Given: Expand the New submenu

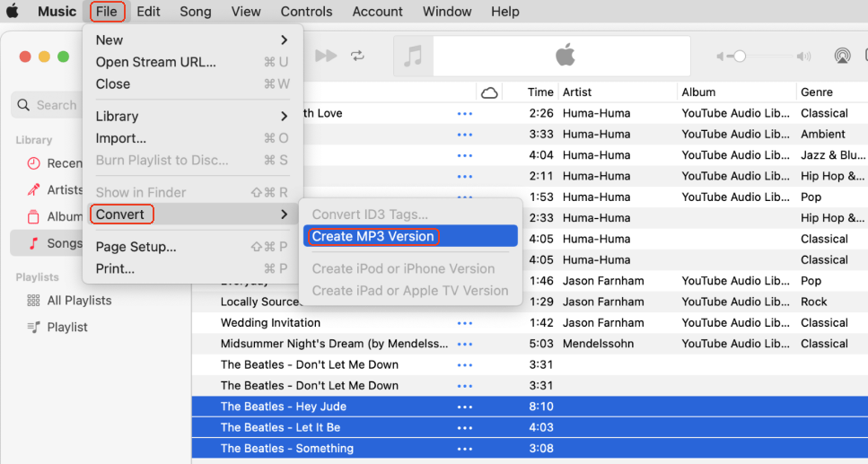Looking at the screenshot, I should (284, 40).
